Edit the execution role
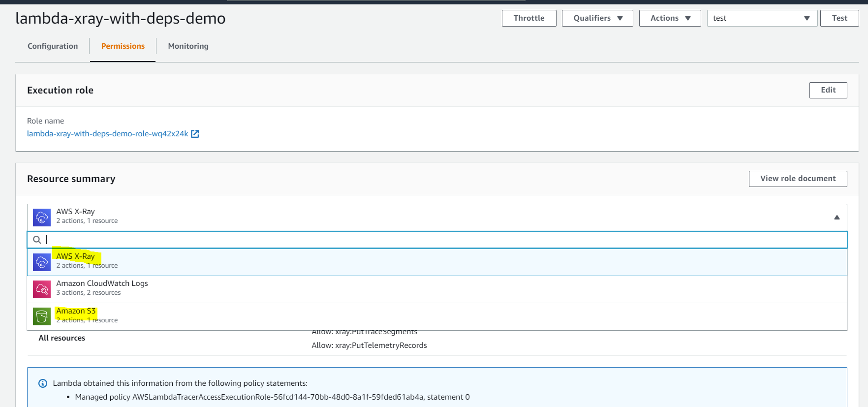This screenshot has height=407, width=868. [828, 90]
